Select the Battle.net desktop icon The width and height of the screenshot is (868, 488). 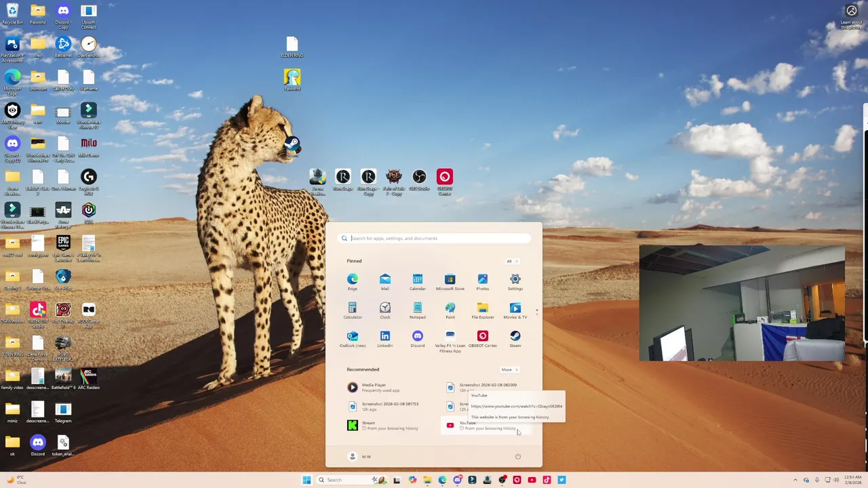[x=63, y=47]
